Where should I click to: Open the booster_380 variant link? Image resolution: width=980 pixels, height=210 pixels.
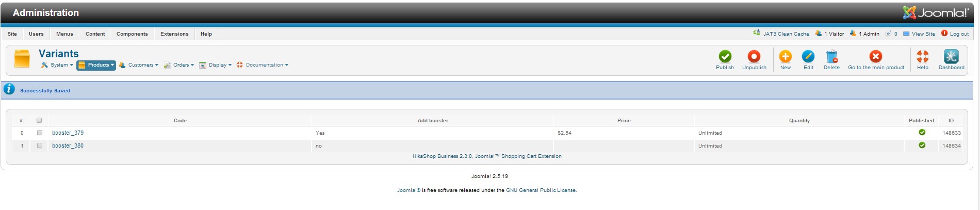(x=68, y=146)
